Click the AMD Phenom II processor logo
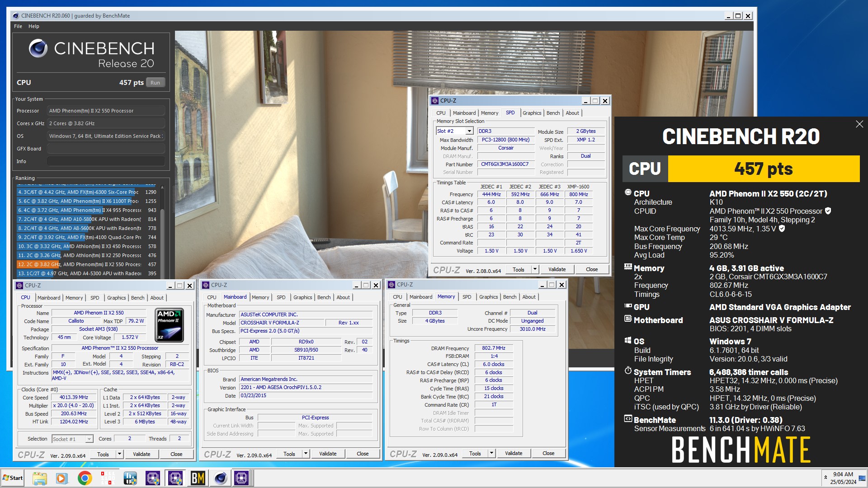Viewport: 868px width, 488px height. coord(169,325)
